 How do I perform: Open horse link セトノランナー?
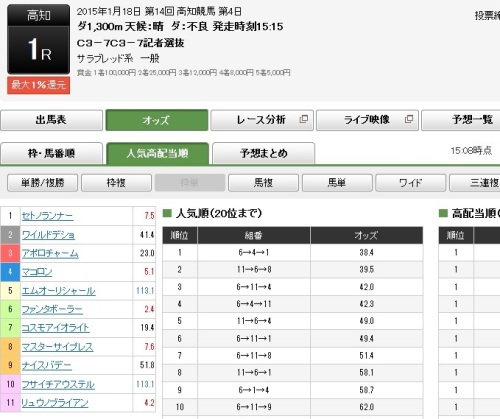[47, 216]
